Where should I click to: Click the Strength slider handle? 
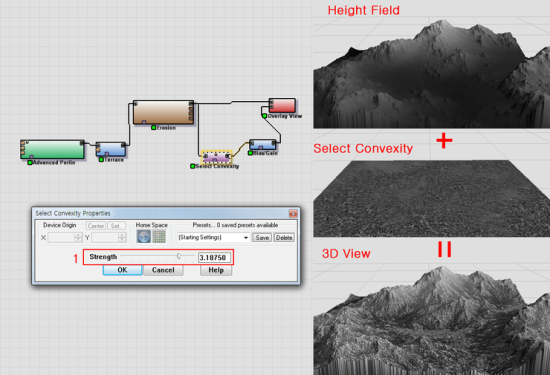pyautogui.click(x=179, y=256)
